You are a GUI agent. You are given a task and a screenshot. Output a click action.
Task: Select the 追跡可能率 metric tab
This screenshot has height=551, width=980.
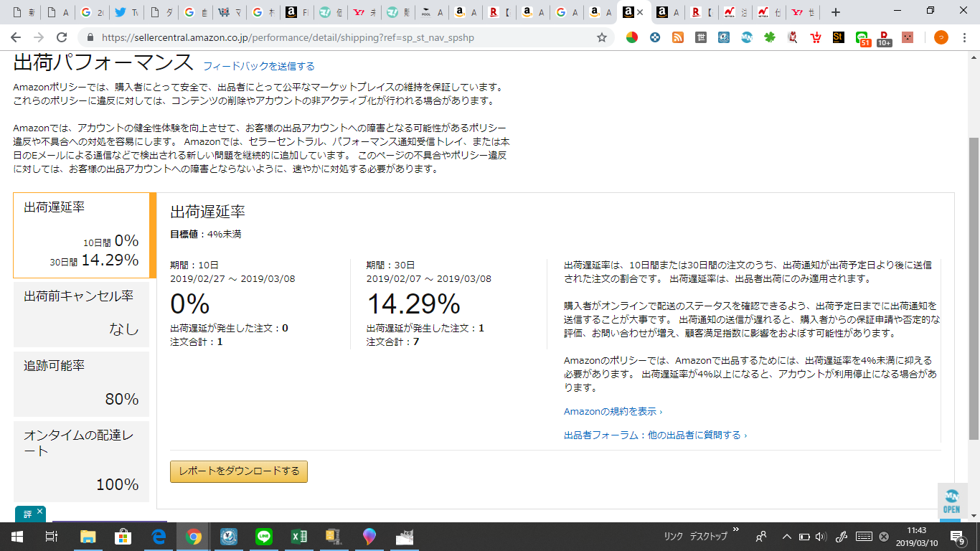pos(81,384)
